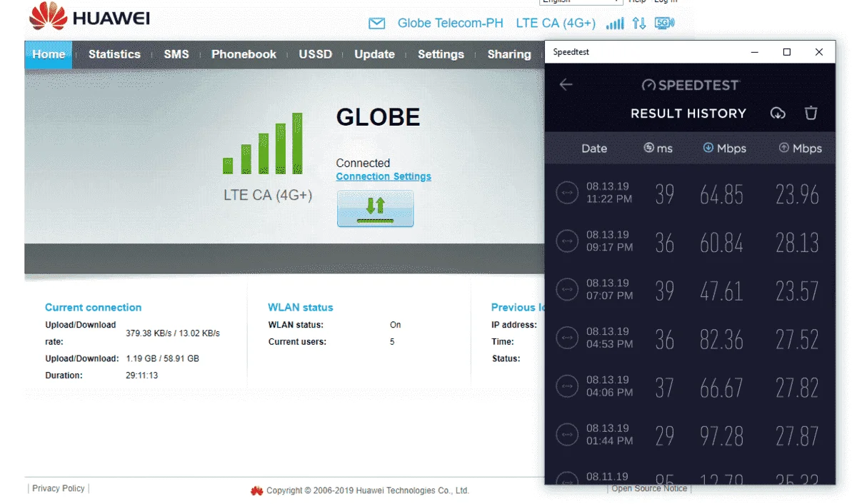Viewport: 857px width, 504px height.
Task: Select the 28.13 upload speed value
Action: pos(797,243)
